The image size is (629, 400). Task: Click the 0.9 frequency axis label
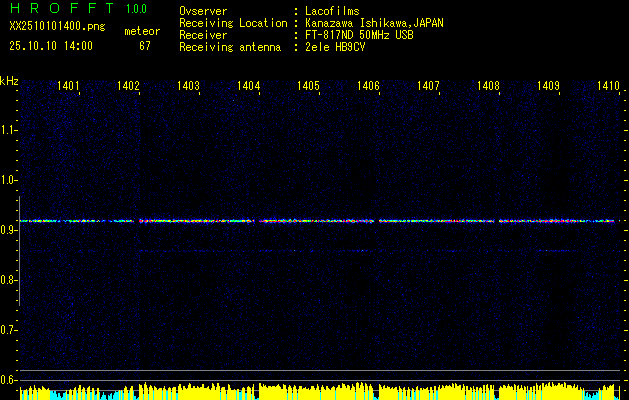click(x=9, y=230)
